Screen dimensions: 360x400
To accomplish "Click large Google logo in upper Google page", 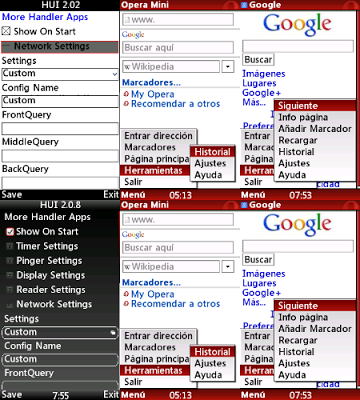I will point(297,25).
